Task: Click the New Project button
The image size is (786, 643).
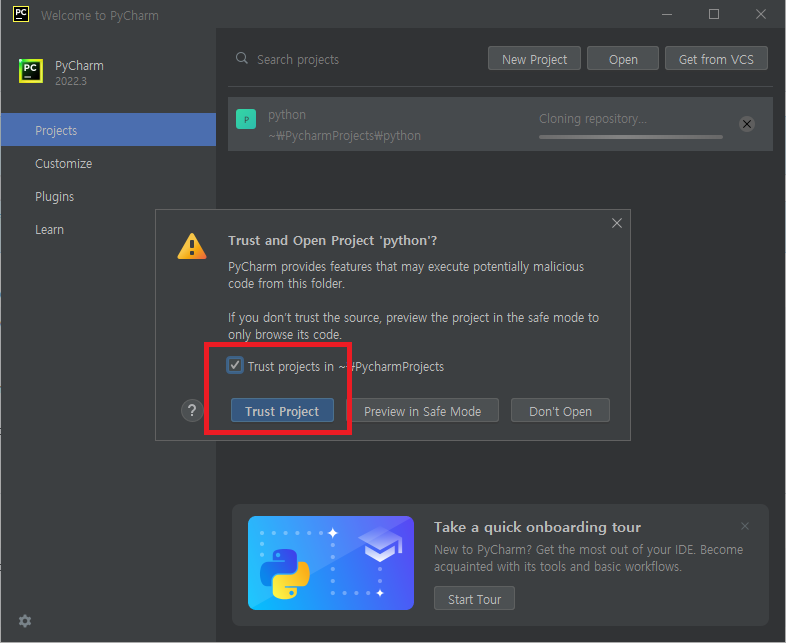Action: point(534,59)
